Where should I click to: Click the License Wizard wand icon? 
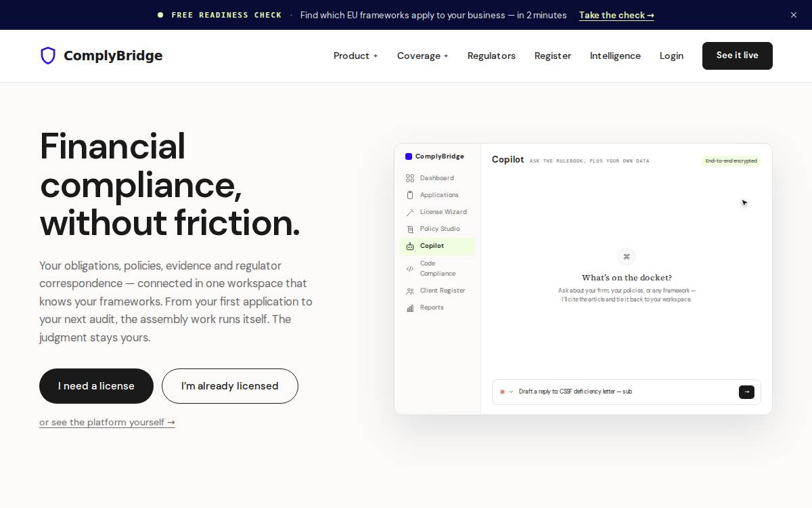[x=410, y=212]
